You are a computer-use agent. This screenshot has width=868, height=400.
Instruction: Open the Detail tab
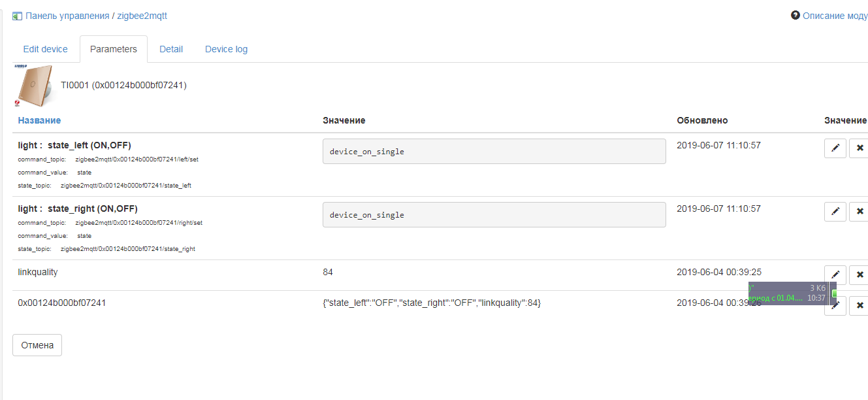click(171, 49)
